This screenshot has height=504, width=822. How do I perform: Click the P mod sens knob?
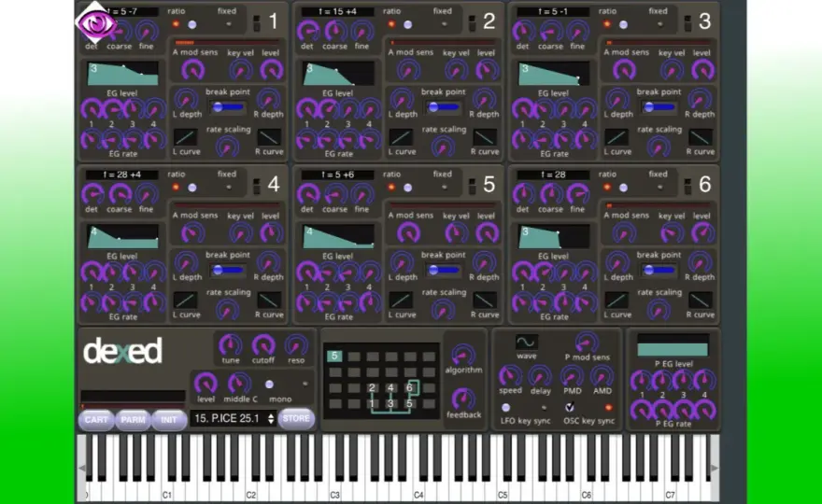[x=587, y=343]
